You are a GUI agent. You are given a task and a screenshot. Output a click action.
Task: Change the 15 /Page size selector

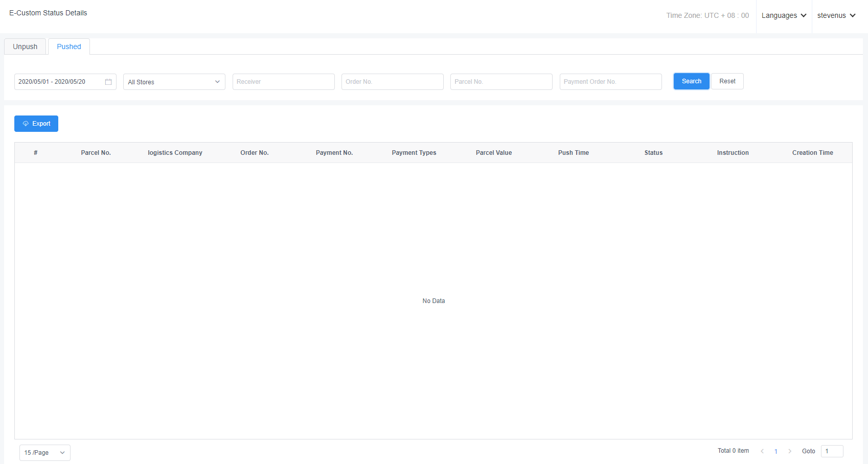45,453
